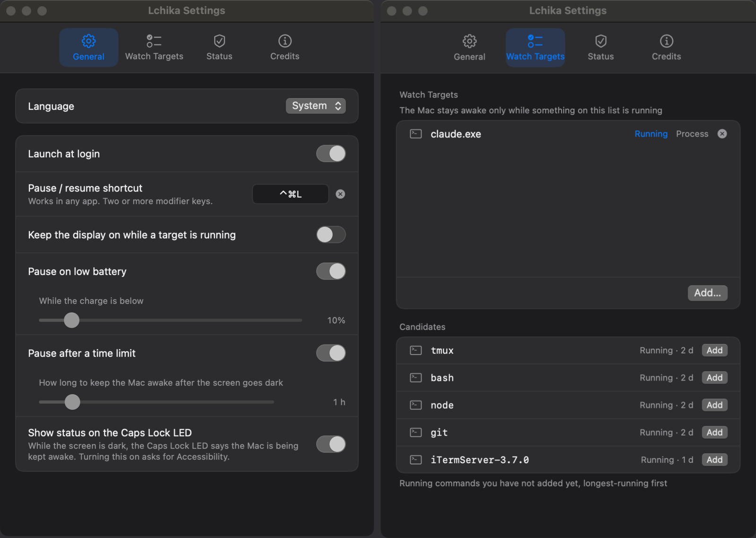Click the General gear icon in right window

[469, 41]
